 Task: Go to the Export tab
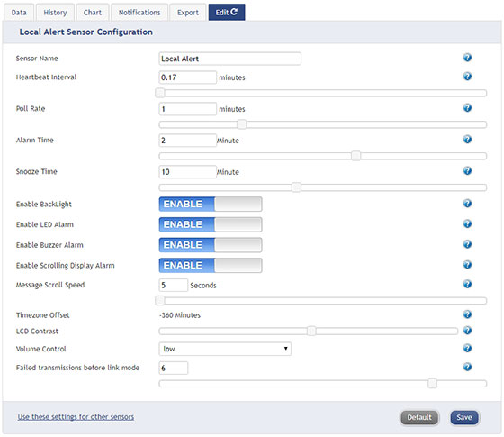pyautogui.click(x=188, y=13)
